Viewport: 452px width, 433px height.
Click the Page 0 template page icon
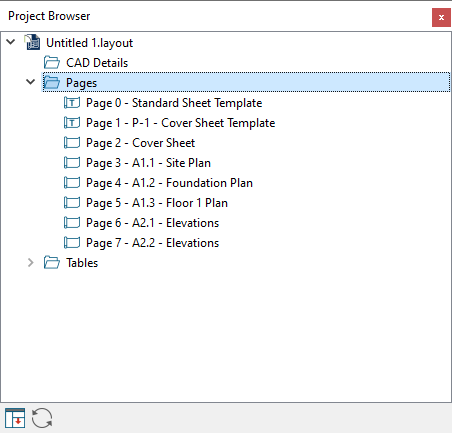click(72, 103)
